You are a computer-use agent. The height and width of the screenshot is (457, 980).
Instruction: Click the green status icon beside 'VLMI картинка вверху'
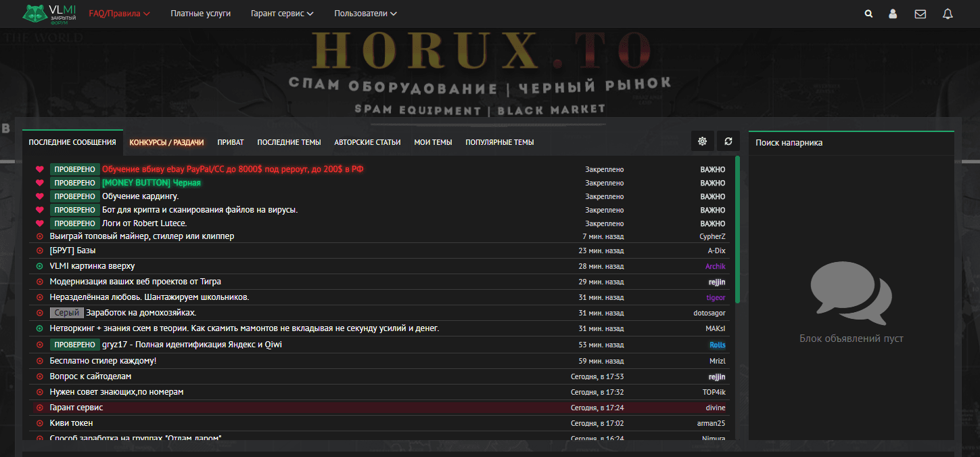tap(39, 266)
